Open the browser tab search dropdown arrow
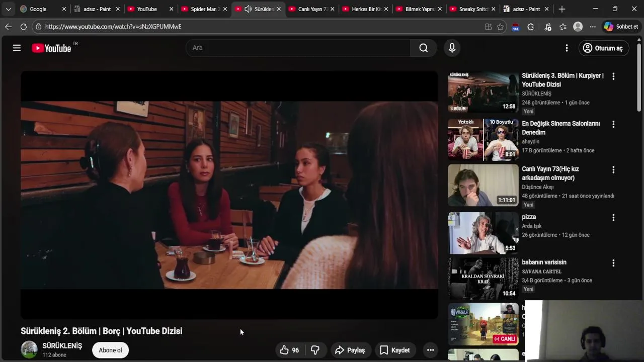 coord(8,9)
